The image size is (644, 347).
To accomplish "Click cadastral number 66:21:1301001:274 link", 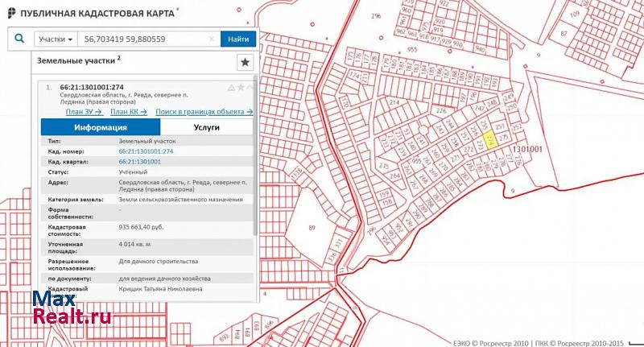I will (146, 151).
